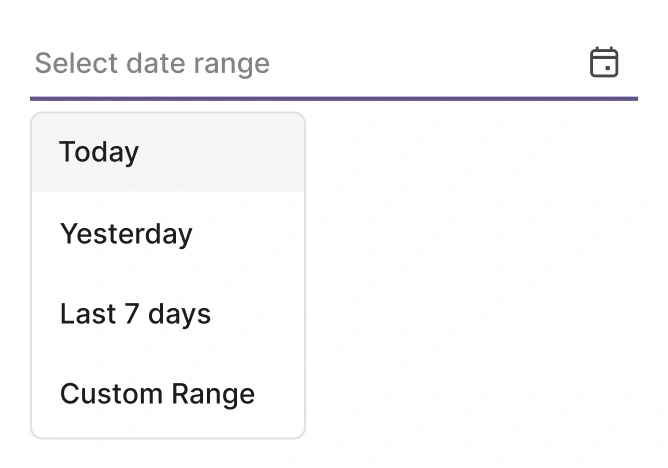Choose Custom Range preset entry
This screenshot has height=468, width=668.
(168, 394)
